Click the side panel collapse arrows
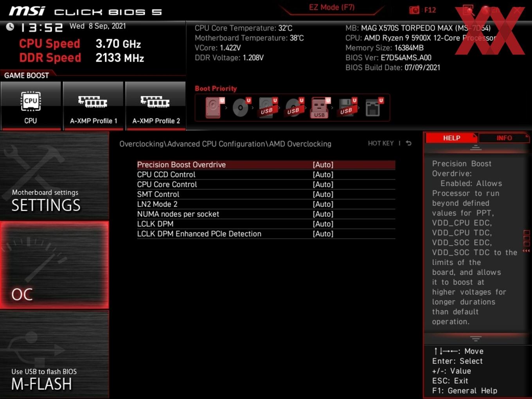This screenshot has height=399, width=532. (526, 251)
